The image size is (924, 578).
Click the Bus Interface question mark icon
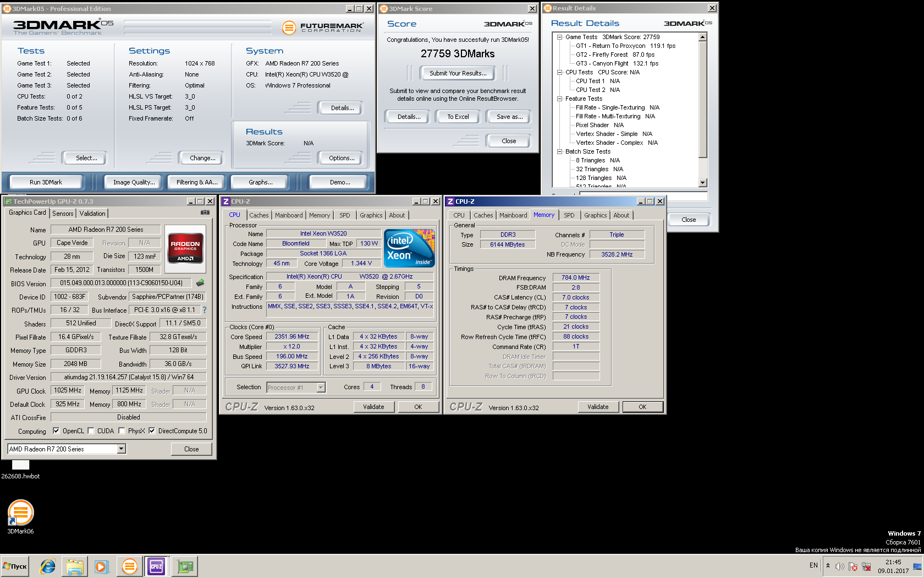205,310
